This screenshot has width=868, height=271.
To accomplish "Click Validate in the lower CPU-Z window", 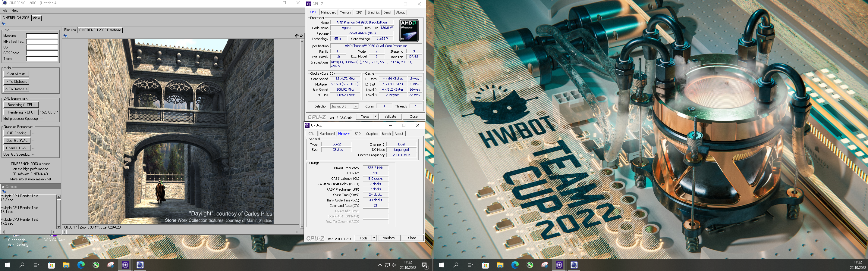I will 389,238.
